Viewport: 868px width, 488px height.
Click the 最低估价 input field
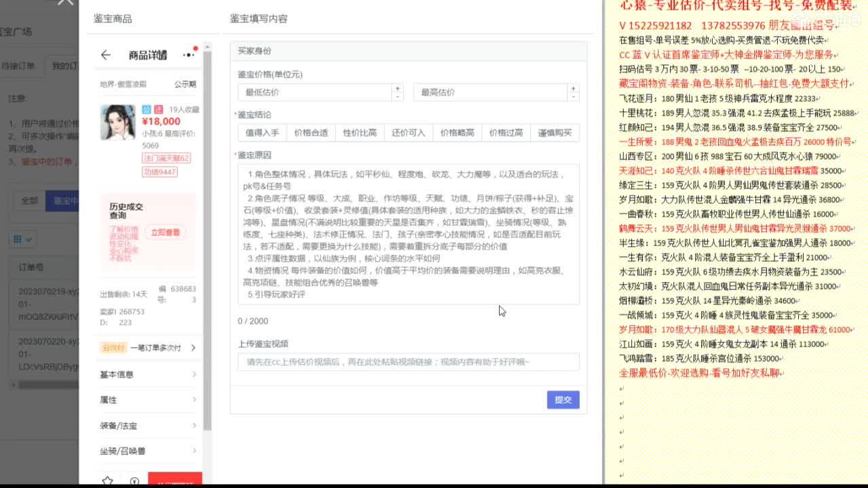tap(315, 93)
